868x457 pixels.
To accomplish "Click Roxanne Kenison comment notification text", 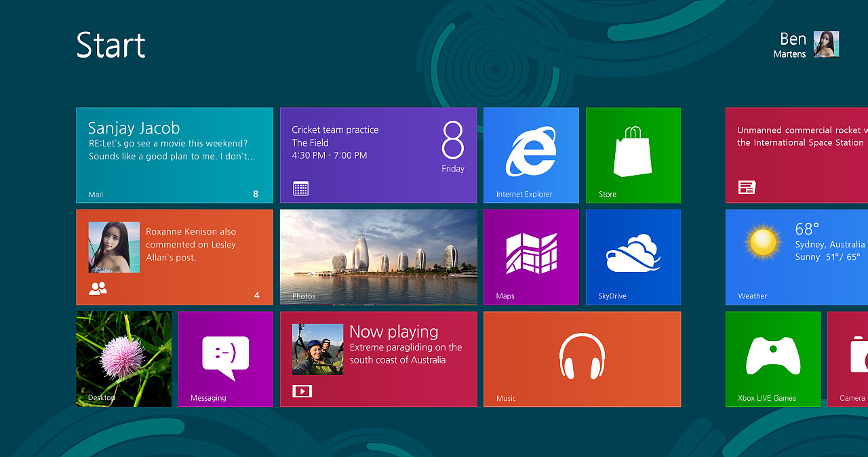I will (191, 244).
